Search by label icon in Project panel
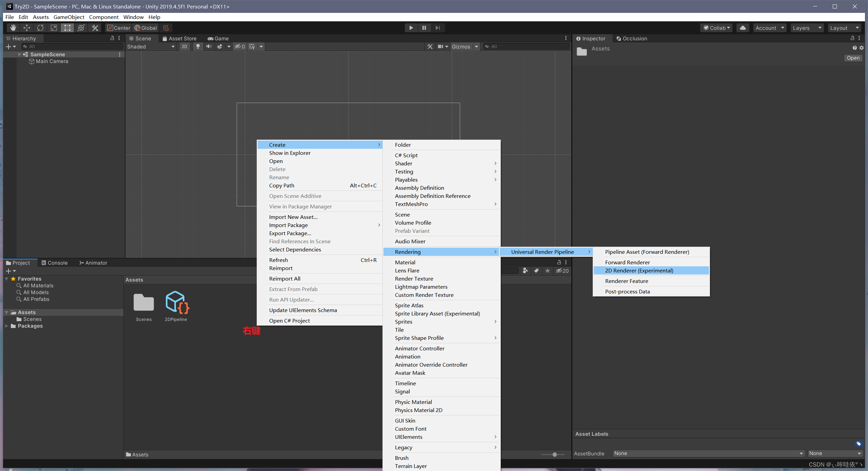868x471 pixels. click(x=536, y=271)
